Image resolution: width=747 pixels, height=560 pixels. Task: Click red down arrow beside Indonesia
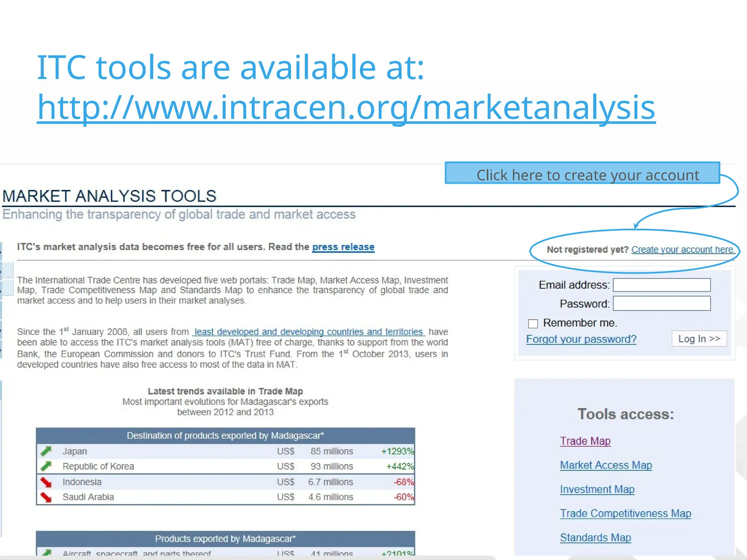(x=46, y=482)
